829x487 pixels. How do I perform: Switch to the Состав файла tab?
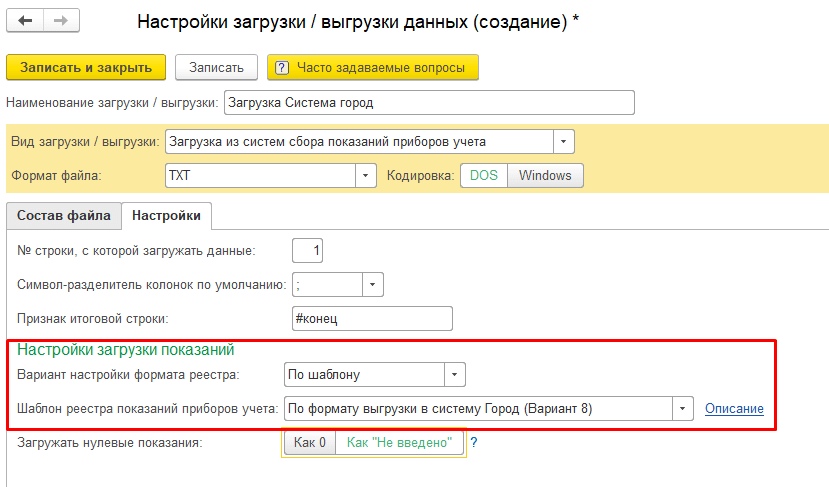click(x=64, y=216)
